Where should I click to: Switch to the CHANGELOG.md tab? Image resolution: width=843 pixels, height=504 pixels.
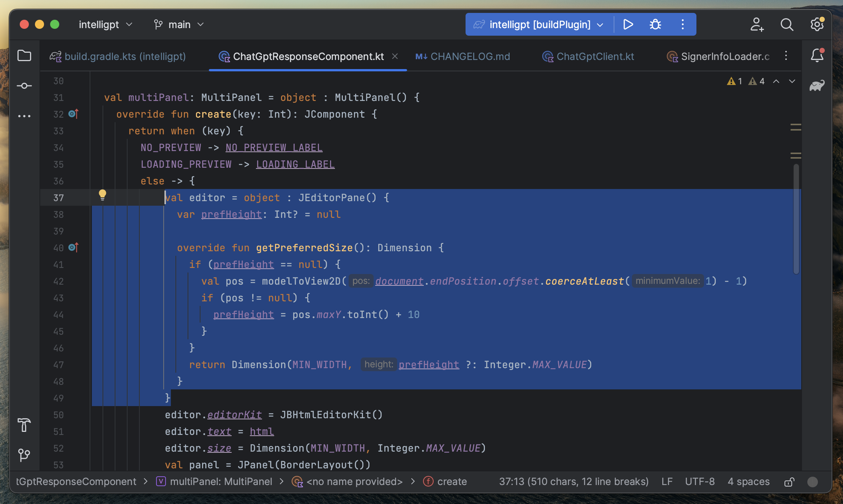pyautogui.click(x=470, y=56)
